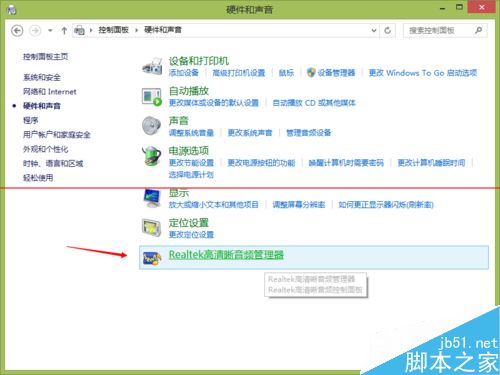Image resolution: width=500 pixels, height=375 pixels.
Task: Click the 显示 monitor icon
Action: tap(152, 198)
